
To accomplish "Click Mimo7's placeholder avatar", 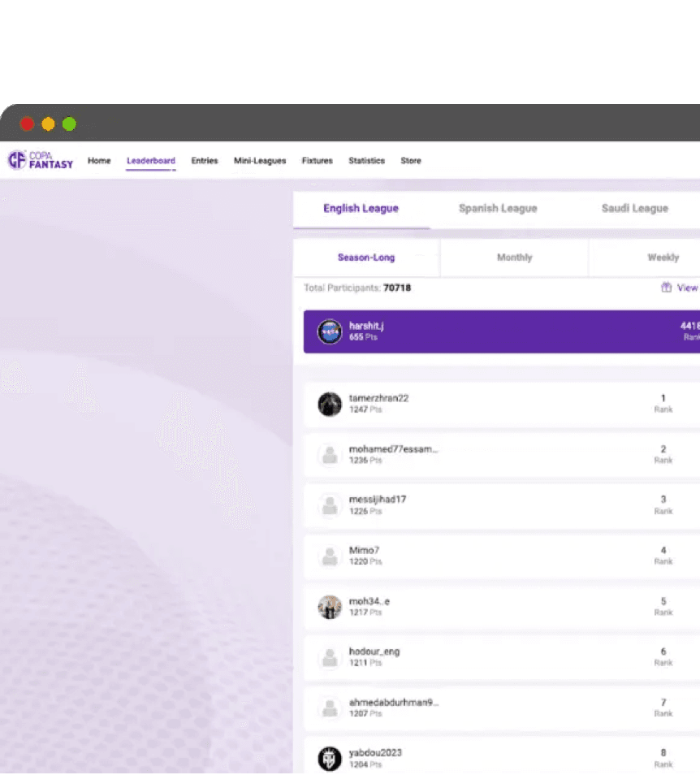I will pos(330,556).
